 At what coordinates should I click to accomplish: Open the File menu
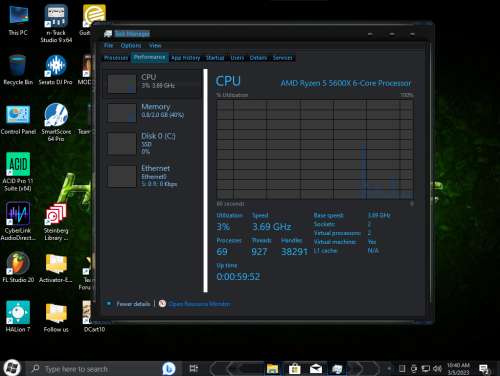tap(108, 45)
